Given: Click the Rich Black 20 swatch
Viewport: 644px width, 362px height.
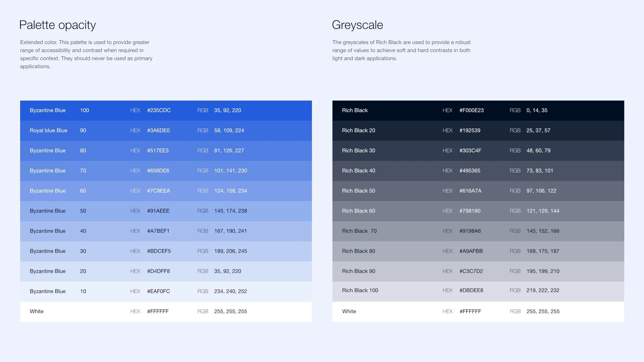Looking at the screenshot, I should pos(478,130).
